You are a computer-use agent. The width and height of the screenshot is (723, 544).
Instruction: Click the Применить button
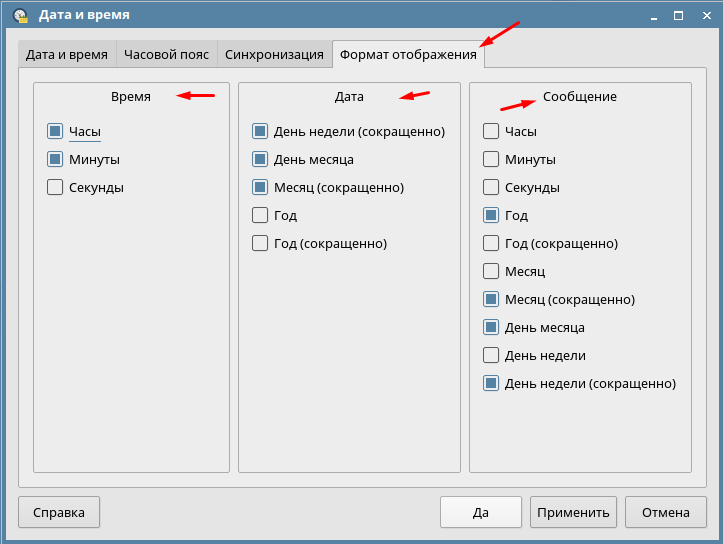point(573,512)
